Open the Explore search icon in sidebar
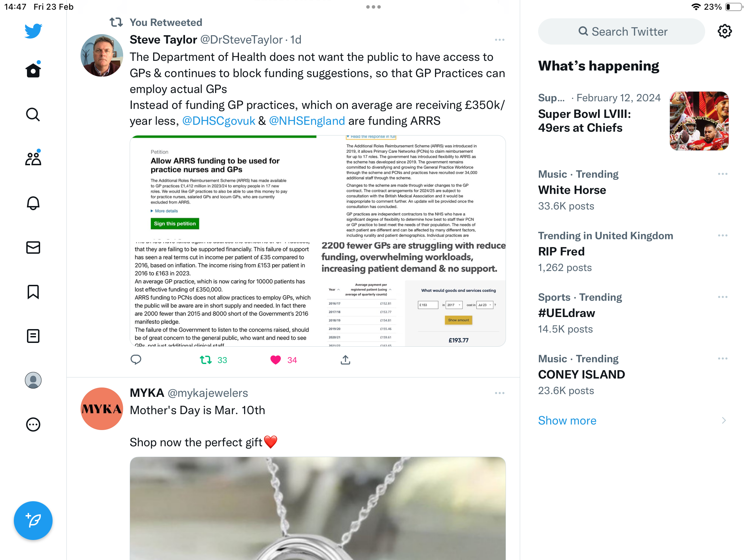 (x=33, y=114)
